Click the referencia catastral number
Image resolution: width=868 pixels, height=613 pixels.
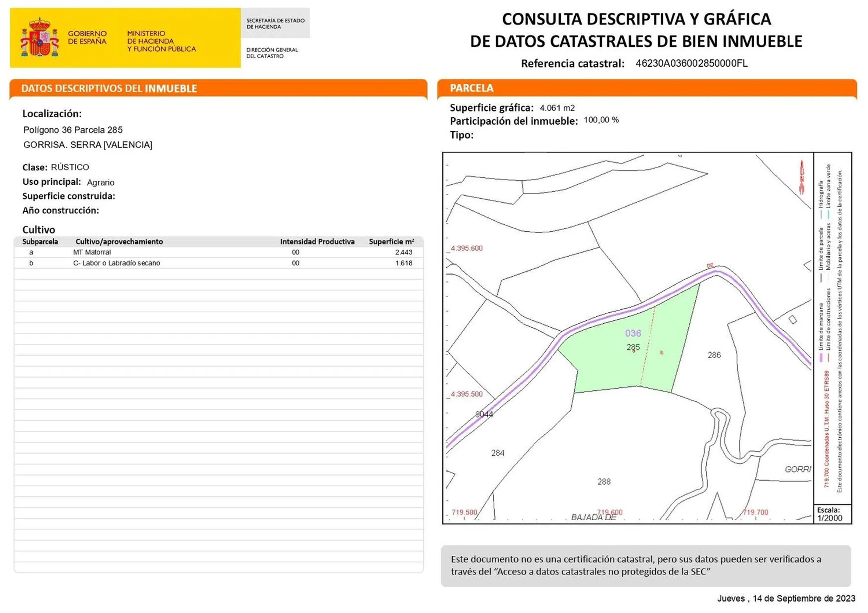[691, 63]
